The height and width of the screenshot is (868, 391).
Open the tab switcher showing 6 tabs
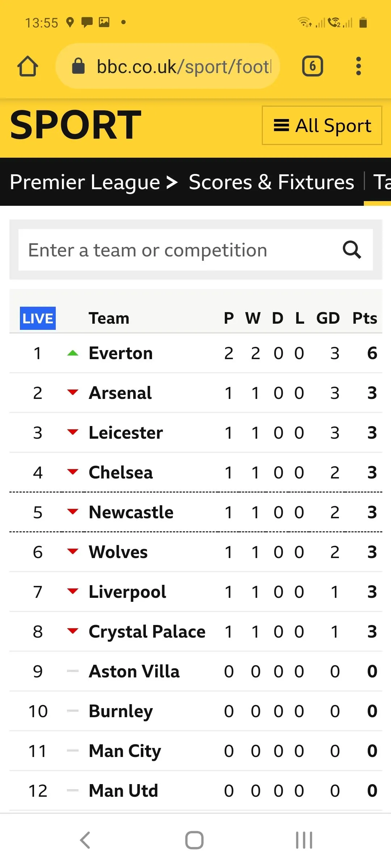312,66
